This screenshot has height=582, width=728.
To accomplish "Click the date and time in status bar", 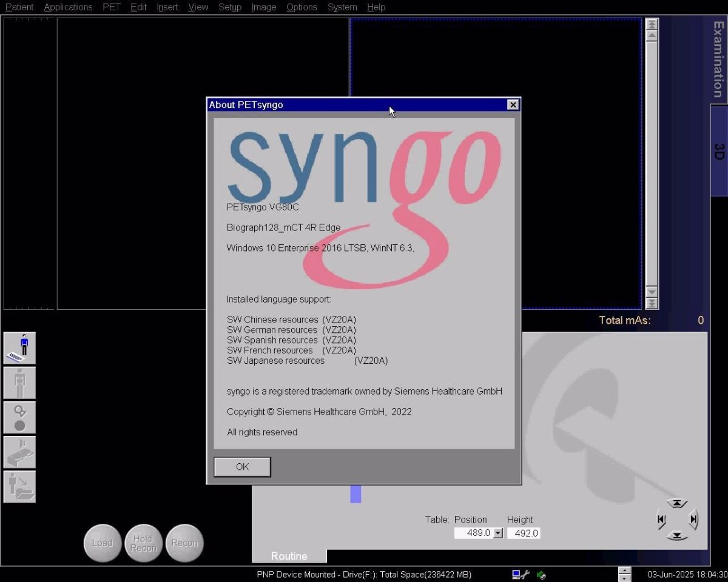I will pyautogui.click(x=687, y=574).
